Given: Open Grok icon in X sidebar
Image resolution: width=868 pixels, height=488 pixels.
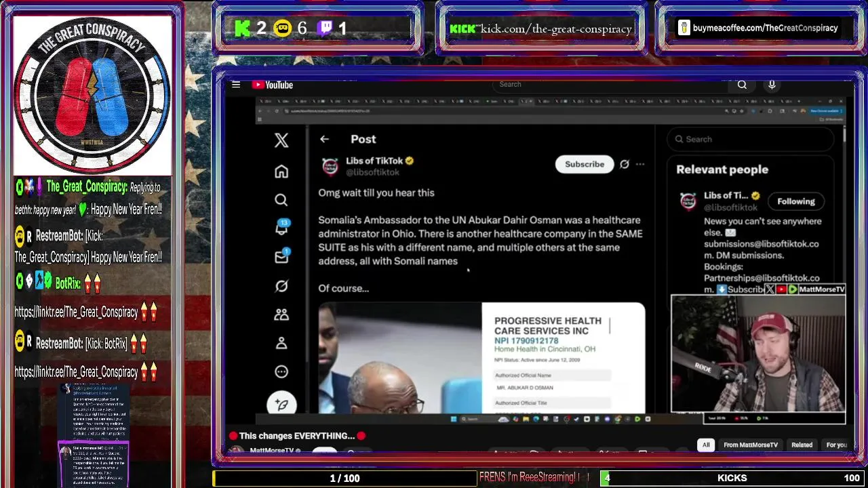Looking at the screenshot, I should pos(281,286).
